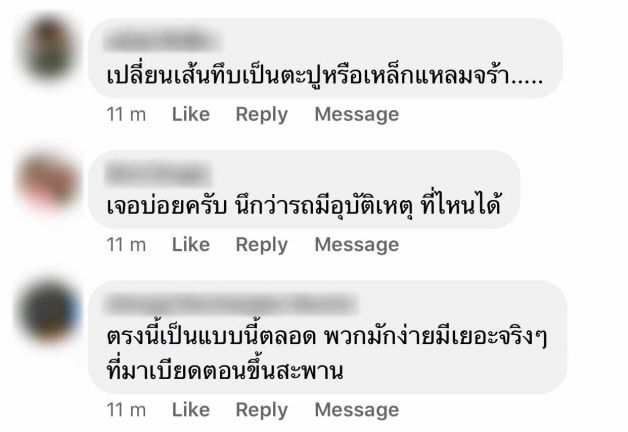628x432 pixels.
Task: Open second commenter's profile picture
Action: pos(48,179)
